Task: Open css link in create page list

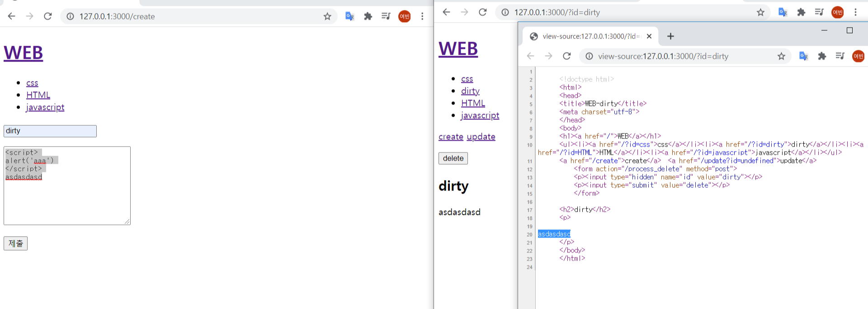Action: tap(32, 83)
